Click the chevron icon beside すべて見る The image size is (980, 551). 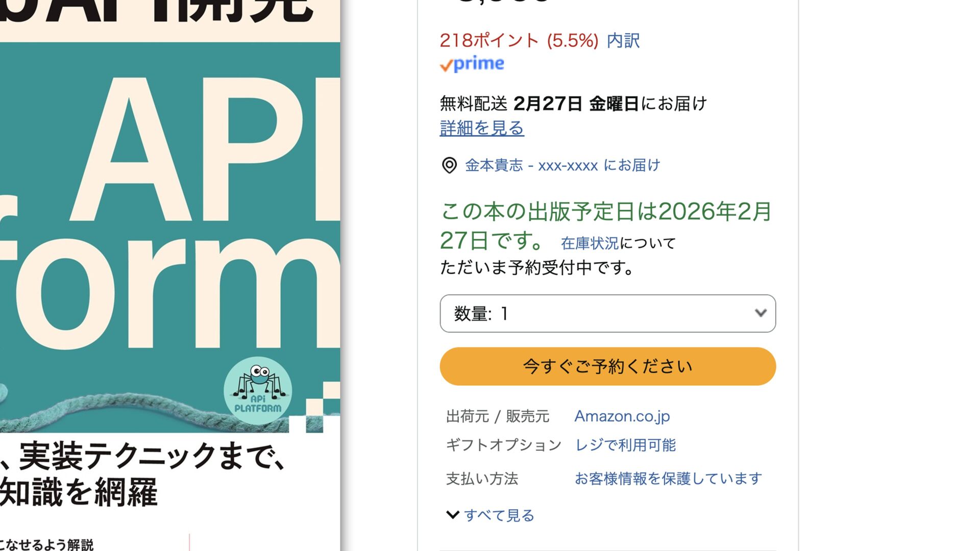pyautogui.click(x=452, y=514)
